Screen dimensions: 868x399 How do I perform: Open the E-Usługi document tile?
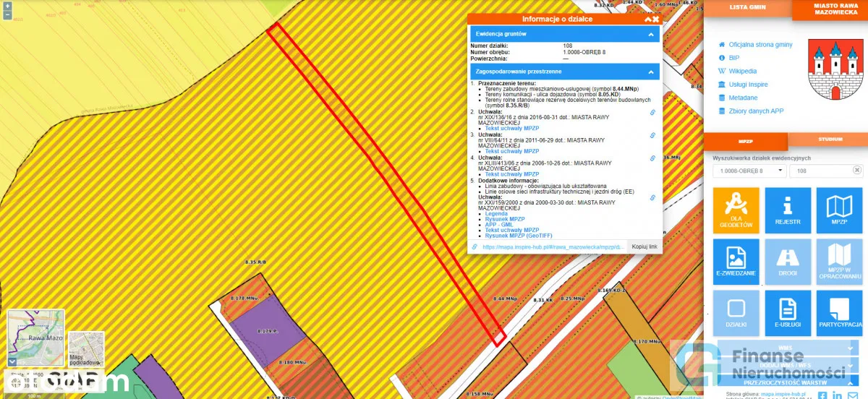click(x=787, y=313)
